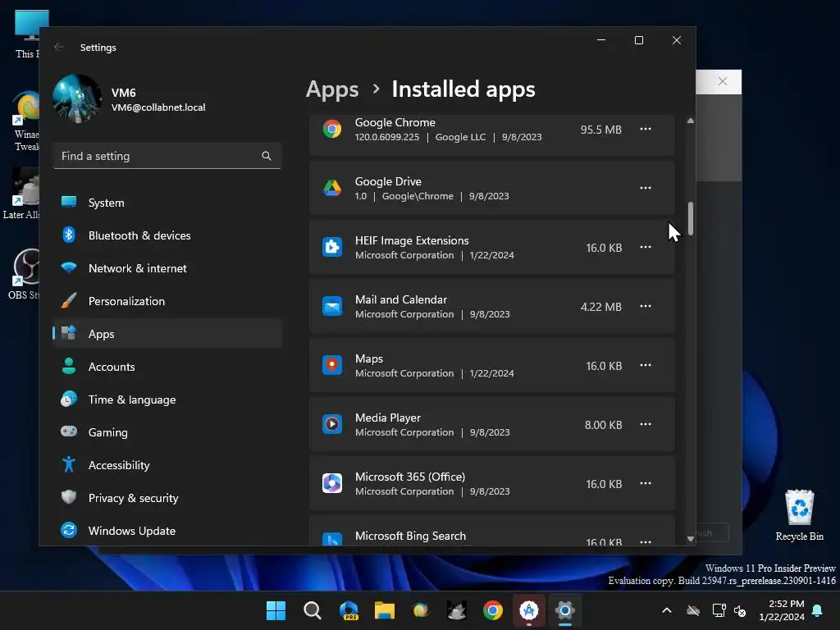The width and height of the screenshot is (840, 630).
Task: Show hidden system tray icons
Action: tap(667, 610)
